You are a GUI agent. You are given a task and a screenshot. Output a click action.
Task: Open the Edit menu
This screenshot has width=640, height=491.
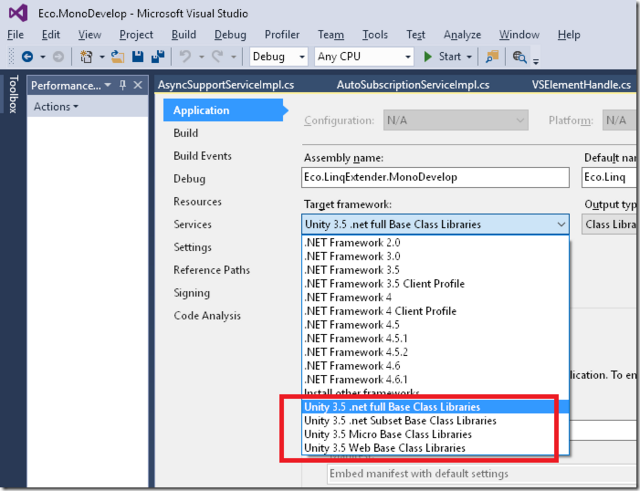pos(51,35)
